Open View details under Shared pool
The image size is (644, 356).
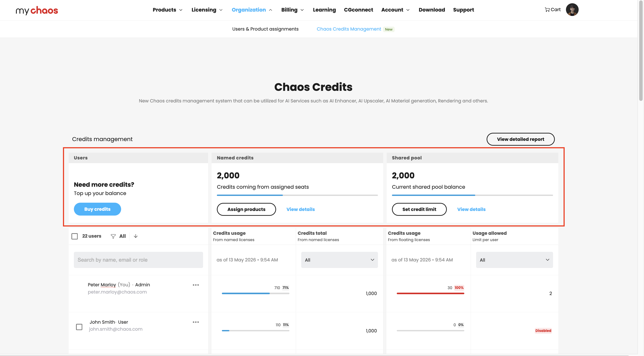point(471,209)
